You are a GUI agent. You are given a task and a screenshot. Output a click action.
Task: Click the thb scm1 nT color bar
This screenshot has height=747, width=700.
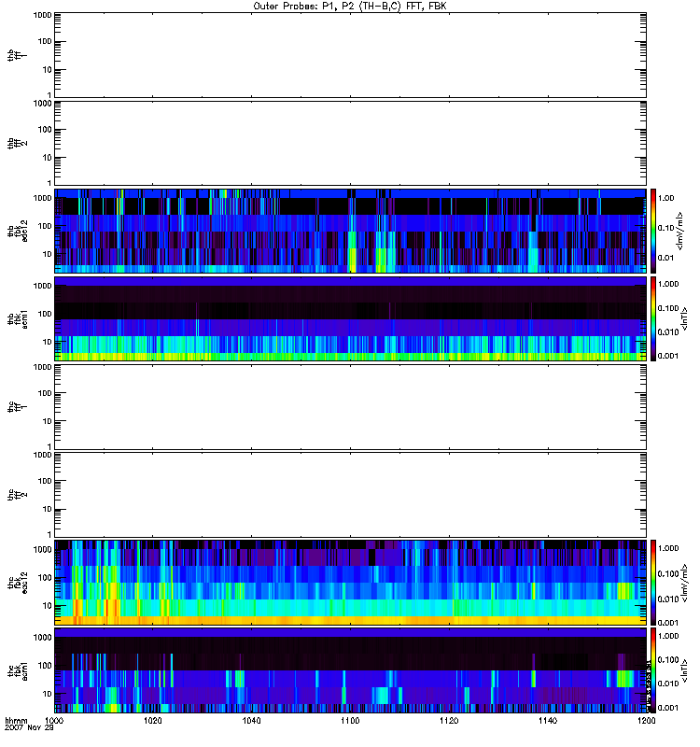pos(654,318)
